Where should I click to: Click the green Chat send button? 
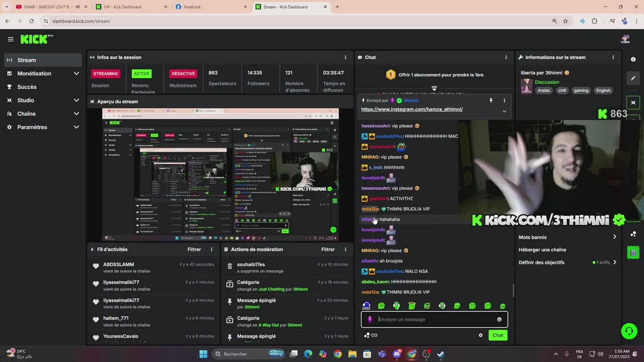[498, 335]
